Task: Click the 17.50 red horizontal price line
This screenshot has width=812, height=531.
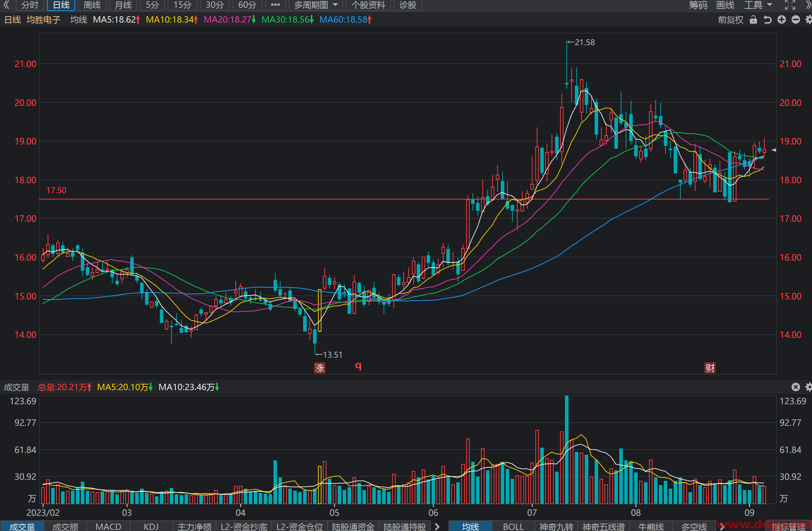Action: (404, 199)
